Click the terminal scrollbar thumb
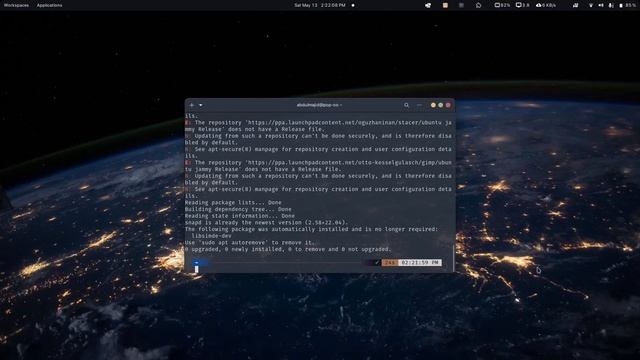The width and height of the screenshot is (640, 360). (x=453, y=257)
